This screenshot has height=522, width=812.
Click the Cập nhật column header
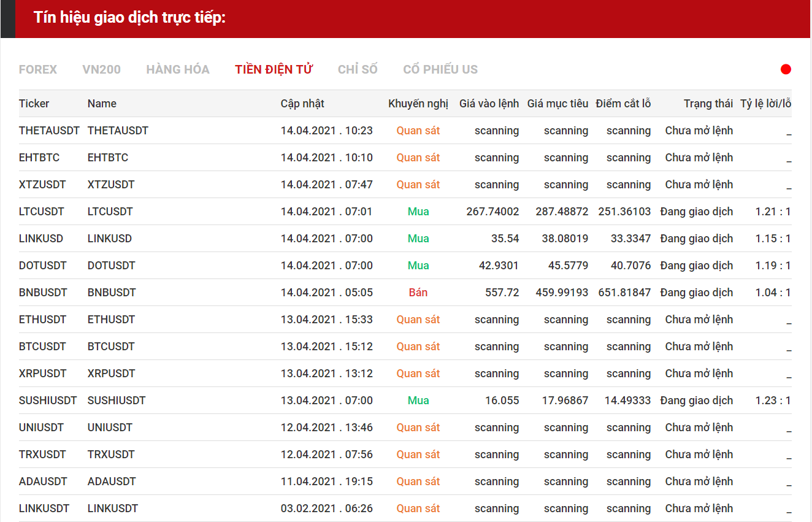[x=303, y=104]
